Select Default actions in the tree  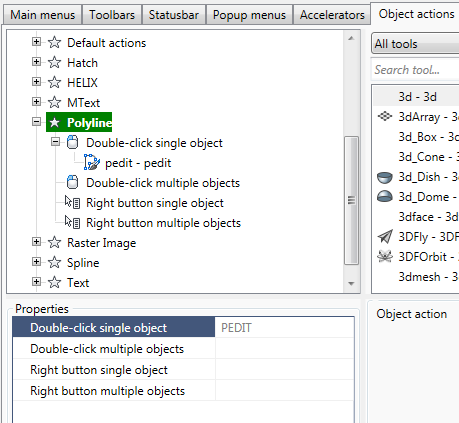[107, 43]
